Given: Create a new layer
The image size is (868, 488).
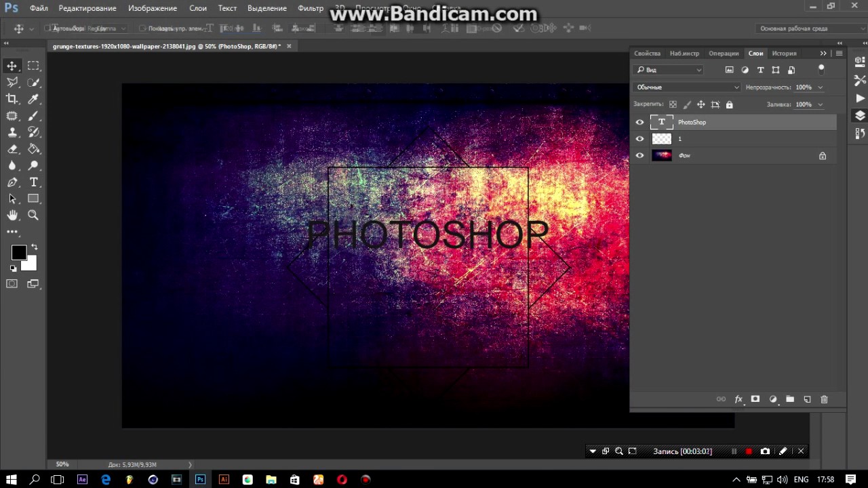Looking at the screenshot, I should [x=807, y=399].
